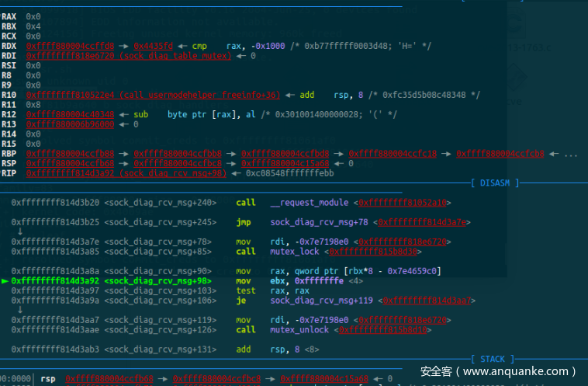Click the down arrow below the je instruction
Viewport: 588px width, 386px height.
click(x=19, y=310)
